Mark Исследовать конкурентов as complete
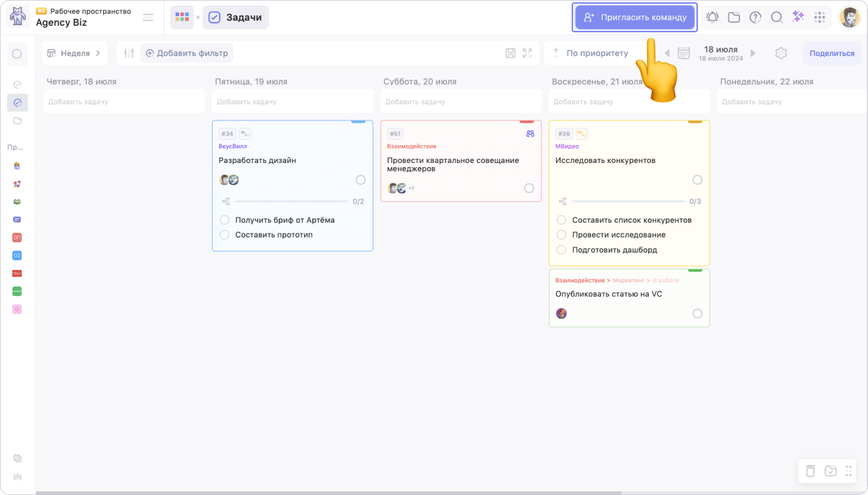This screenshot has height=495, width=868. point(697,180)
